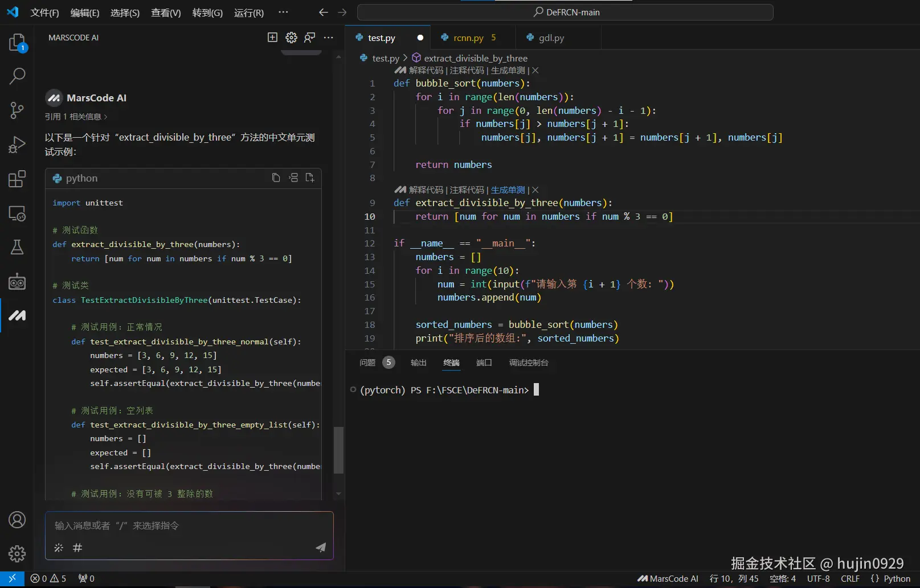Open the Extensions view
Image resolution: width=920 pixels, height=588 pixels.
[x=17, y=179]
